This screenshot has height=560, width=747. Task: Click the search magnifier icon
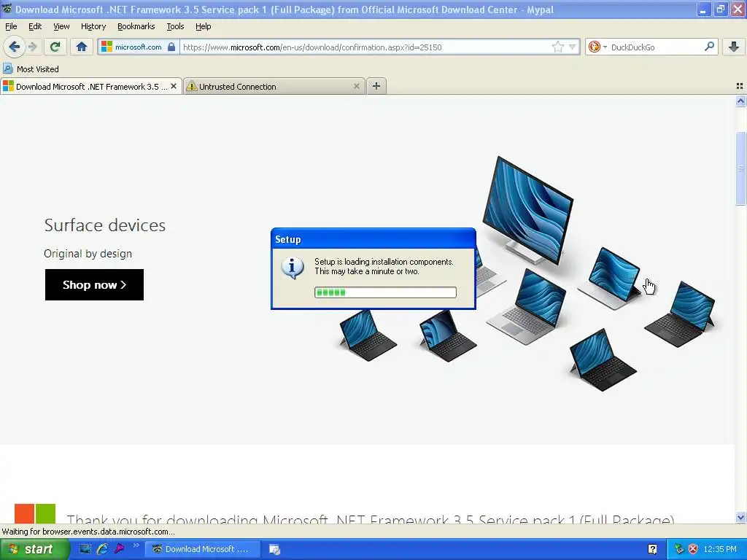point(709,47)
